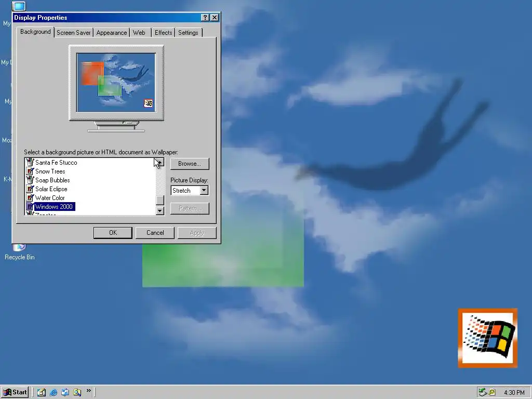Image resolution: width=532 pixels, height=399 pixels.
Task: Click the Water Color file icon
Action: [x=30, y=197]
